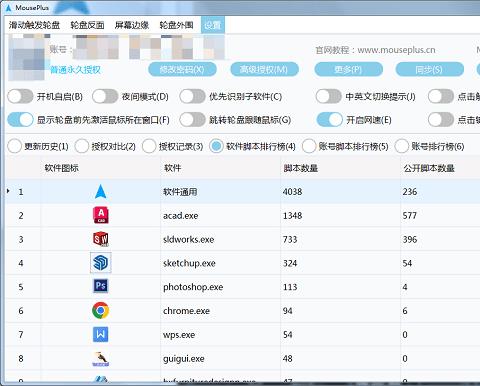Screen dimensions: 480x386
Task: Toggle 夜间模式(D) switch
Action: coord(105,97)
